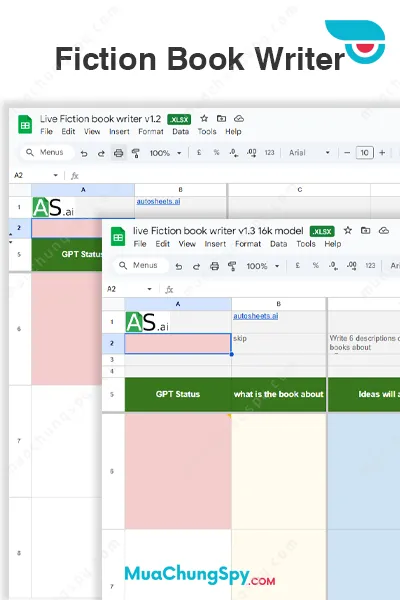Format as currency in v1.2 window
400x600 pixels.
pyautogui.click(x=199, y=153)
